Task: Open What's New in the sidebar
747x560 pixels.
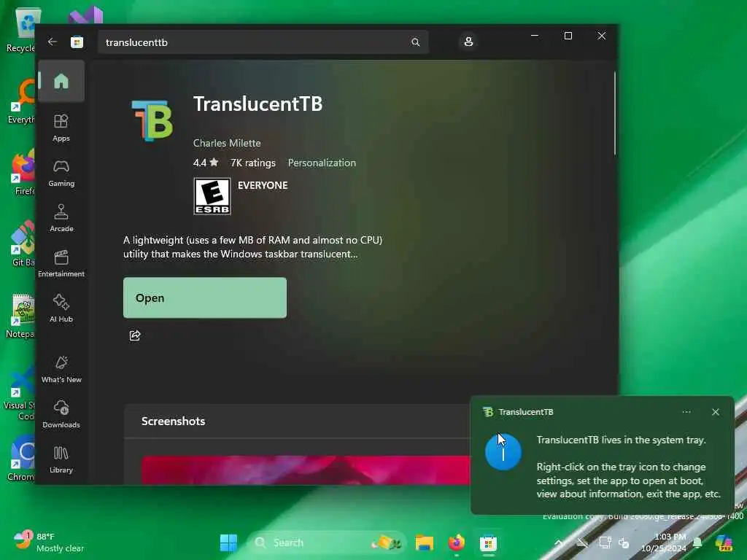Action: click(x=61, y=370)
